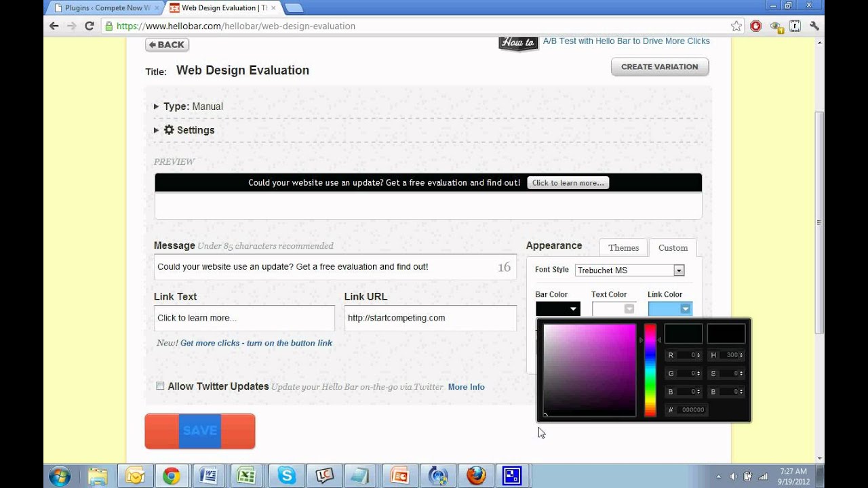Viewport: 868px width, 488px height.
Task: Click the red Opera-style extension icon
Action: coord(756,26)
